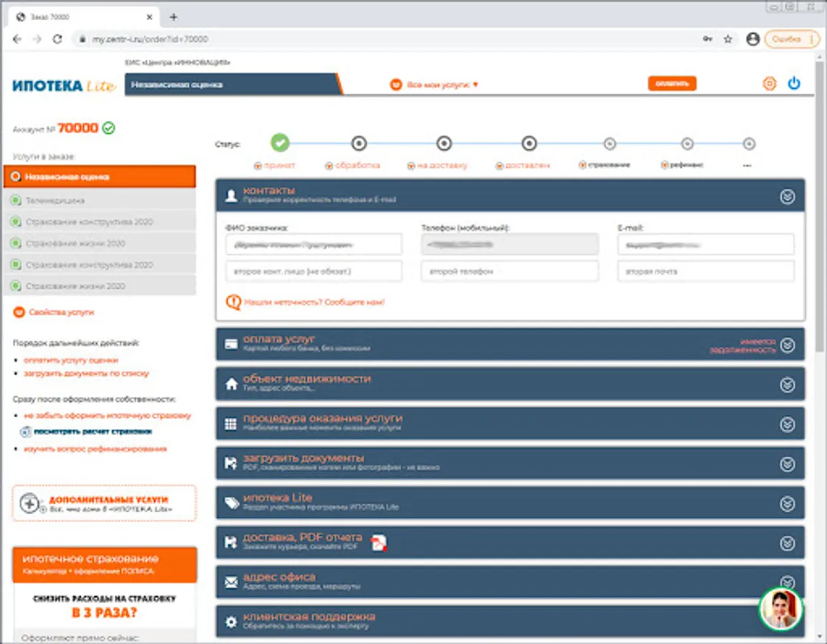This screenshot has width=827, height=644.
Task: Click the на доставку status step circle
Action: [x=444, y=143]
